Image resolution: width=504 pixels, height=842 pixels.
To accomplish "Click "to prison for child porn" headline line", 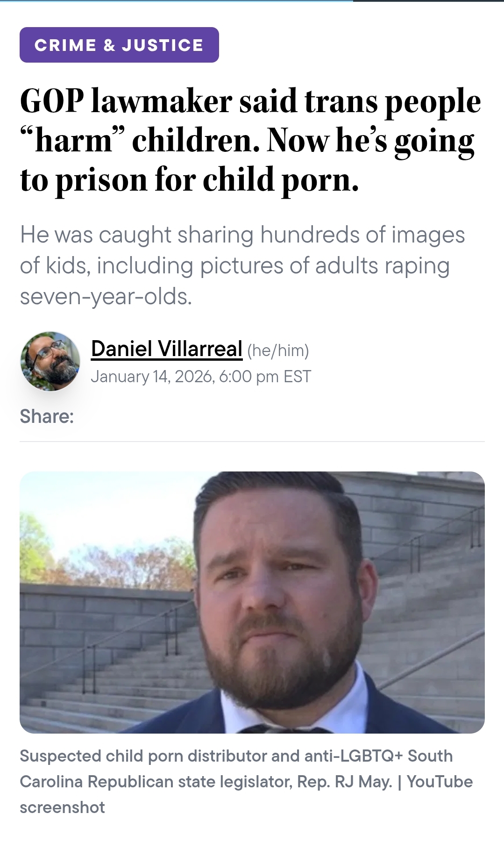I will (190, 179).
